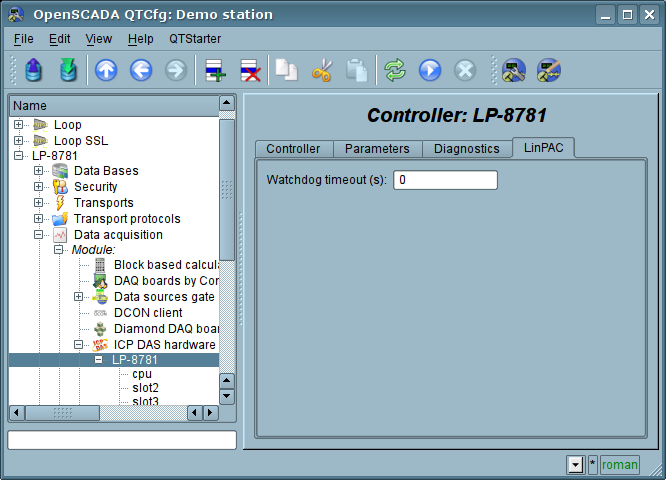Viewport: 666px width, 480px height.
Task: Click the rightmost toolbar icon
Action: tap(548, 70)
